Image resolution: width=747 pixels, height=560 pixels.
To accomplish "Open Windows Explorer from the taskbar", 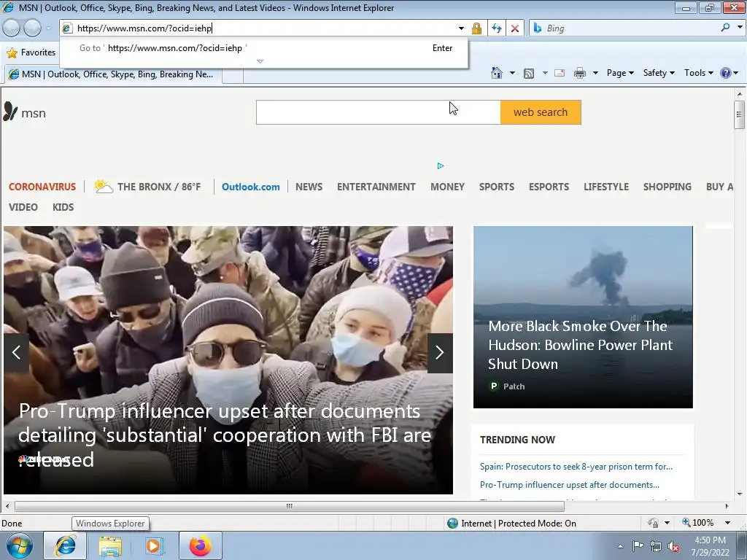I will [x=110, y=545].
